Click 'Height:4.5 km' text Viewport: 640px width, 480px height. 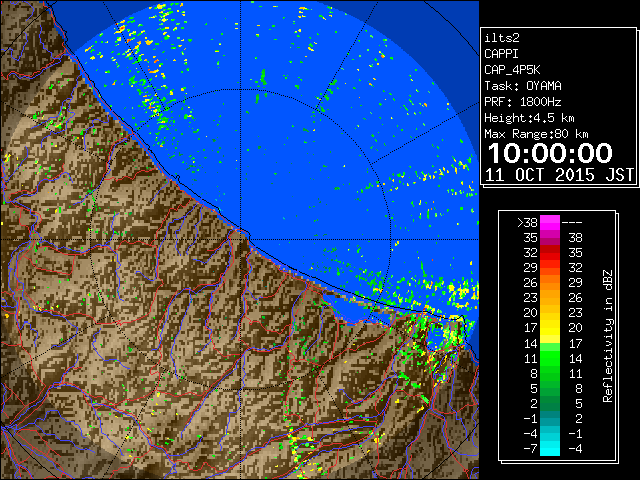tap(529, 118)
